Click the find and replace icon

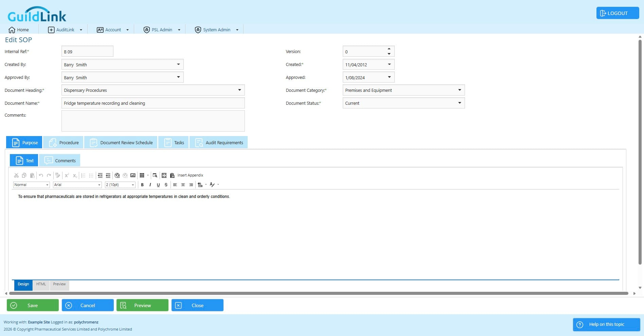(155, 175)
